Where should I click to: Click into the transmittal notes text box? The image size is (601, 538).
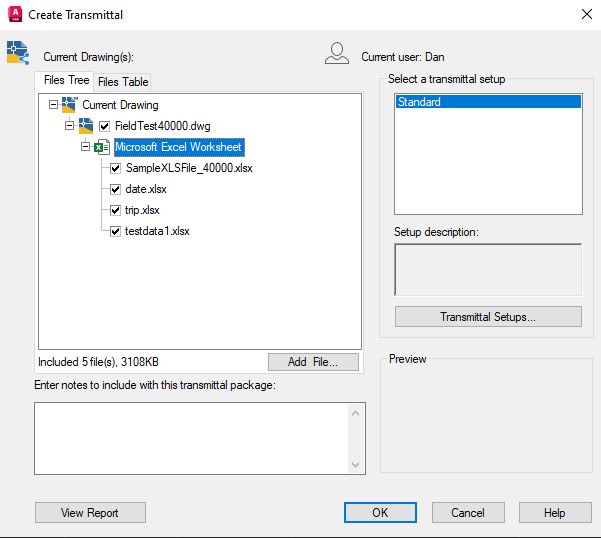pos(190,438)
